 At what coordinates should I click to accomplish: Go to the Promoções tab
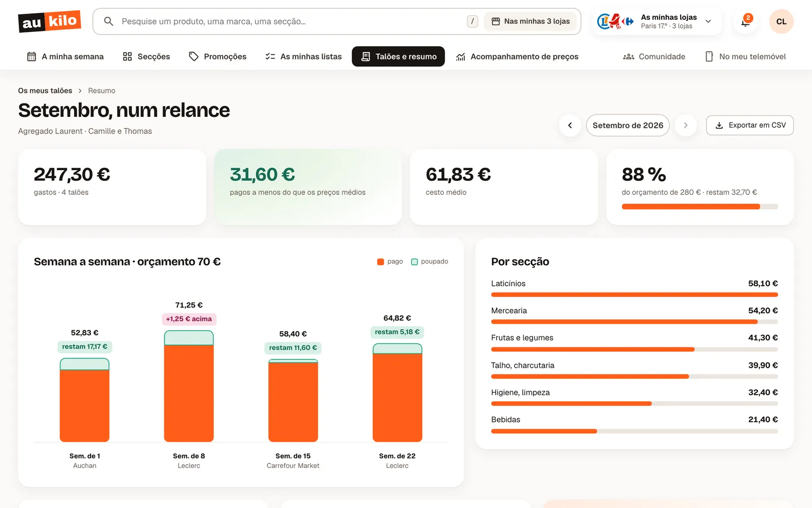click(217, 56)
